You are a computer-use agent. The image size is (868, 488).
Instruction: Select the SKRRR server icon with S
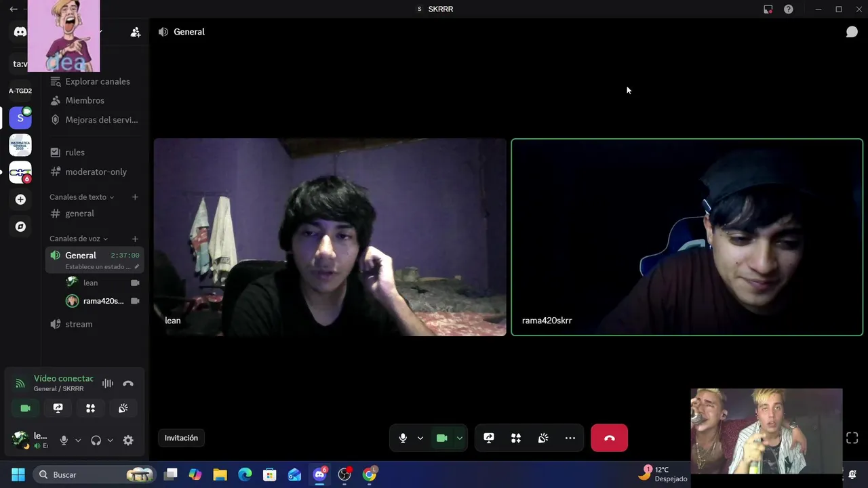[20, 118]
